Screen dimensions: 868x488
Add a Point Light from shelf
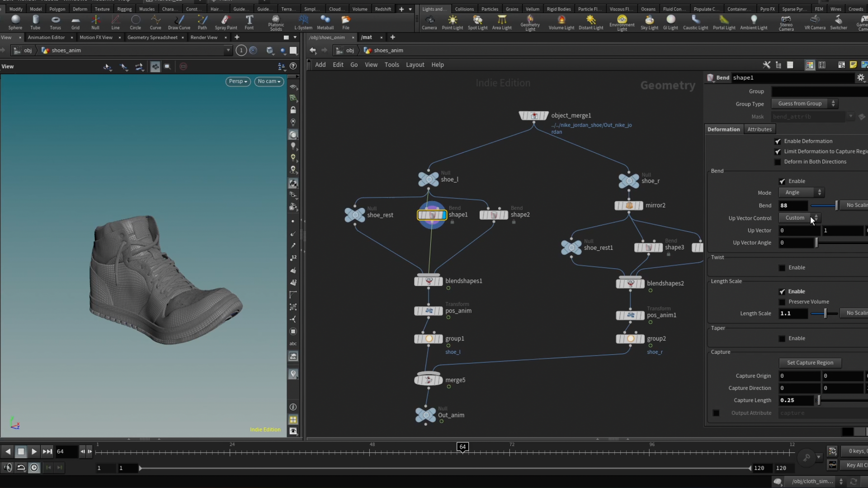pyautogui.click(x=452, y=21)
